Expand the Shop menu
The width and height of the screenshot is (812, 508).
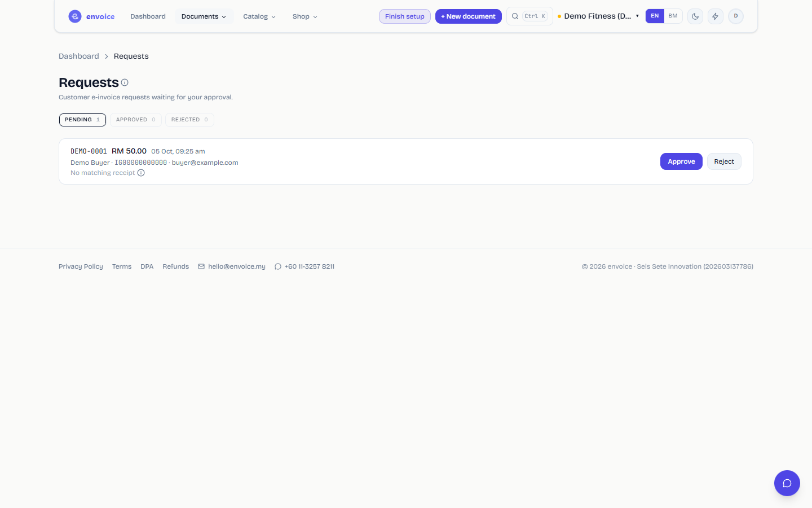point(305,16)
